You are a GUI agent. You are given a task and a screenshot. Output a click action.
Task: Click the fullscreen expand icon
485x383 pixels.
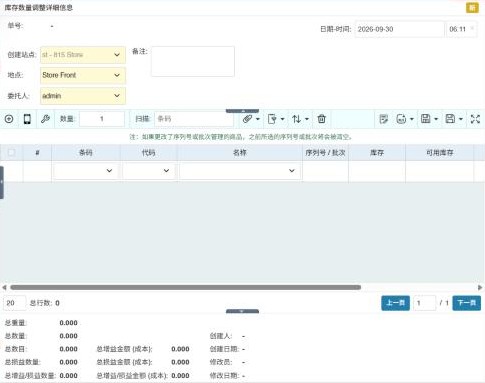click(475, 119)
